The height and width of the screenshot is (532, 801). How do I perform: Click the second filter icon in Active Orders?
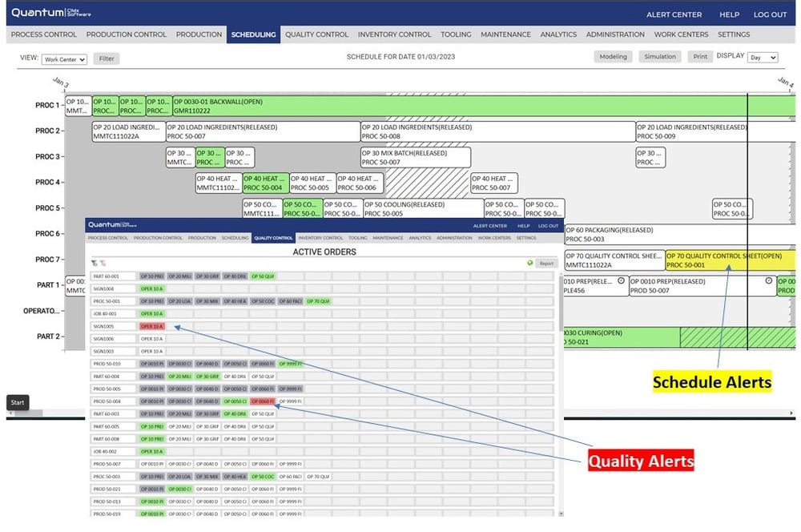pos(104,262)
